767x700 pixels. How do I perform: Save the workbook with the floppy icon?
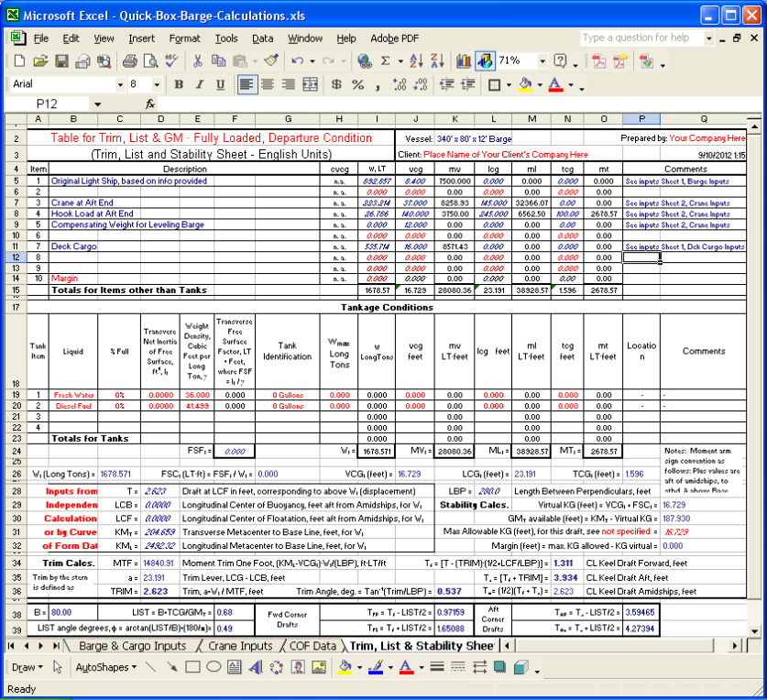point(61,61)
